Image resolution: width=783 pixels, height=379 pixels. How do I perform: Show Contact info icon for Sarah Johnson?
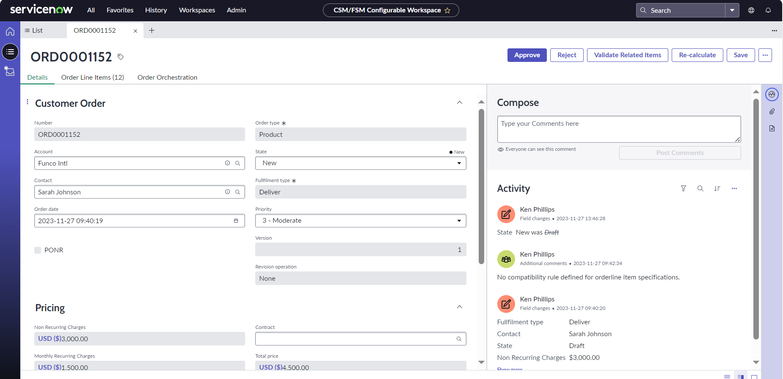pos(227,192)
